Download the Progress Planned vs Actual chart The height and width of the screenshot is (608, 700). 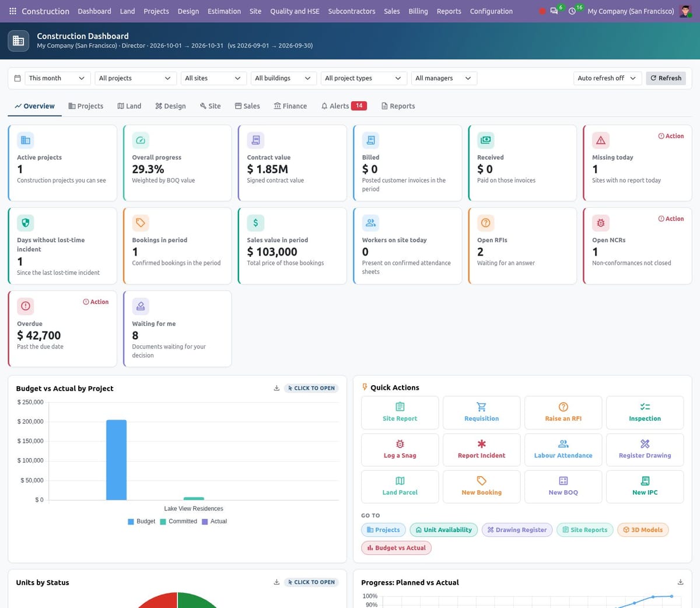pos(680,582)
